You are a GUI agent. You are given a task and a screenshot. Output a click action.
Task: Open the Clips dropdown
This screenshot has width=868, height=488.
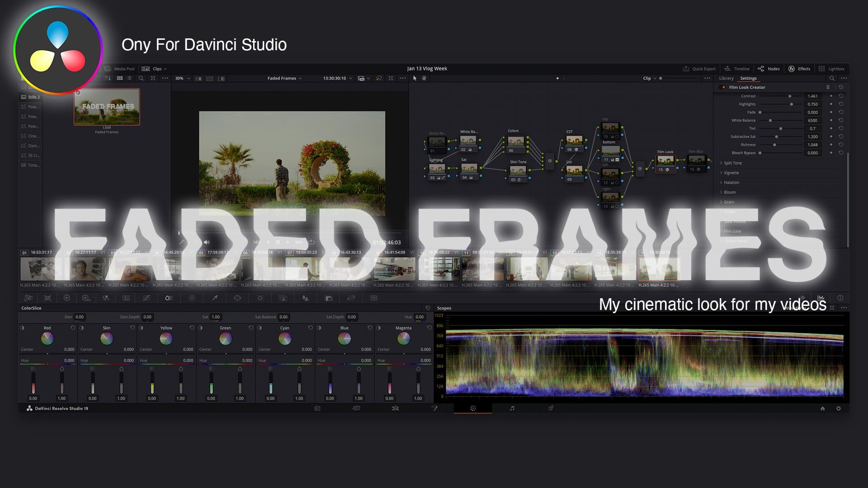[155, 69]
